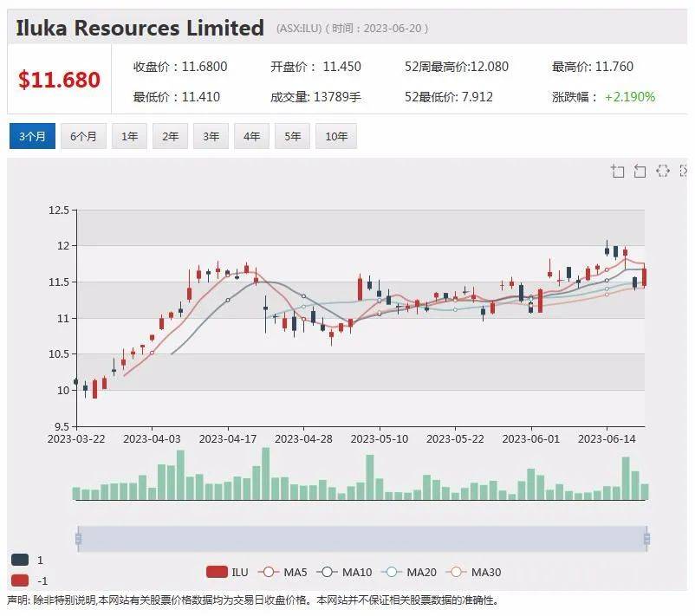695x616 pixels.
Task: Click the (ASX:ILU) ticker label
Action: 299,29
